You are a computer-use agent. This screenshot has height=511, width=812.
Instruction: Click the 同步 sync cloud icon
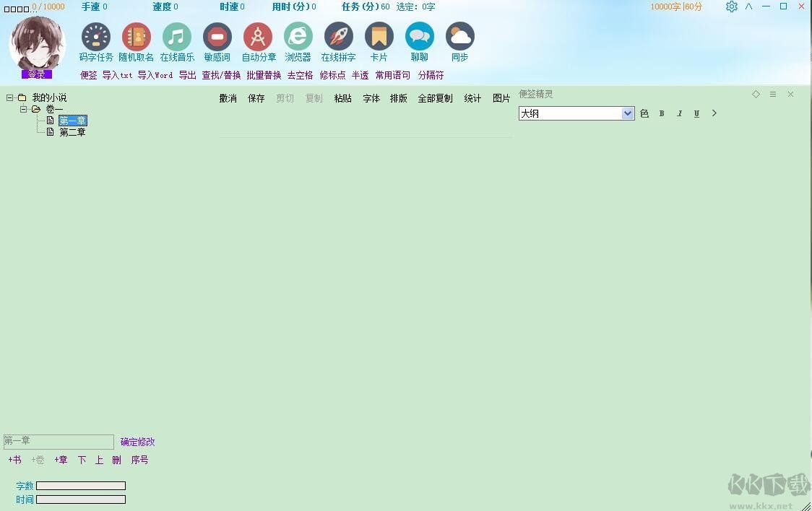click(x=460, y=36)
